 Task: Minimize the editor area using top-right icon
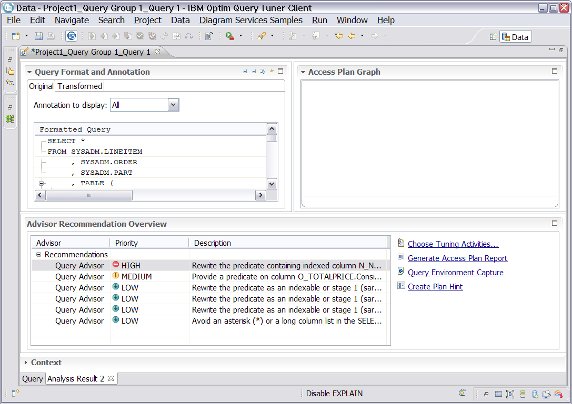[x=552, y=49]
